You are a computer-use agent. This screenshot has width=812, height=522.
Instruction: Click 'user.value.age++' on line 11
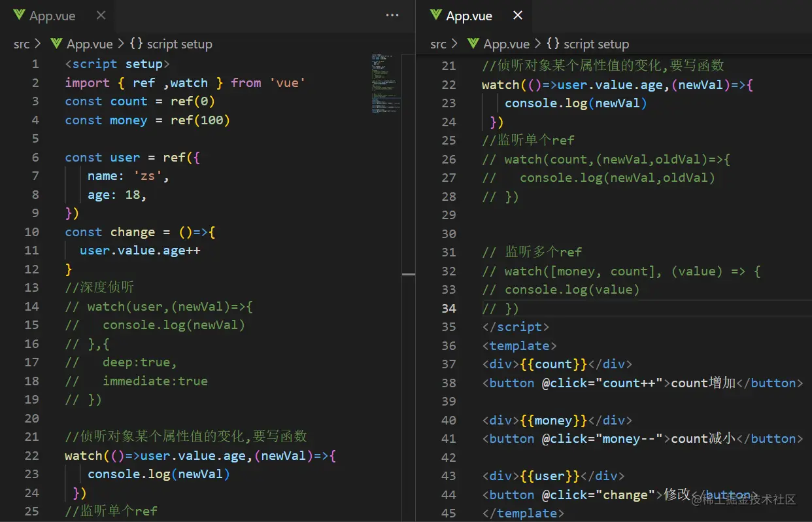[x=140, y=251]
